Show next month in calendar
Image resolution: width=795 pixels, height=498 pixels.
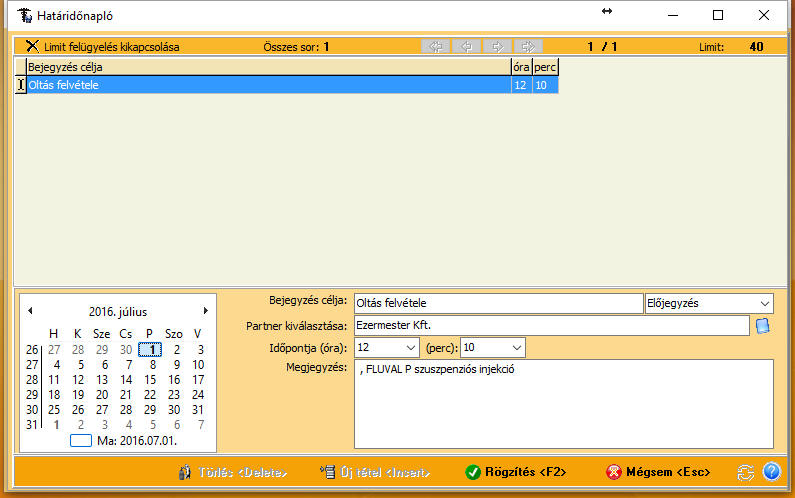pyautogui.click(x=205, y=311)
